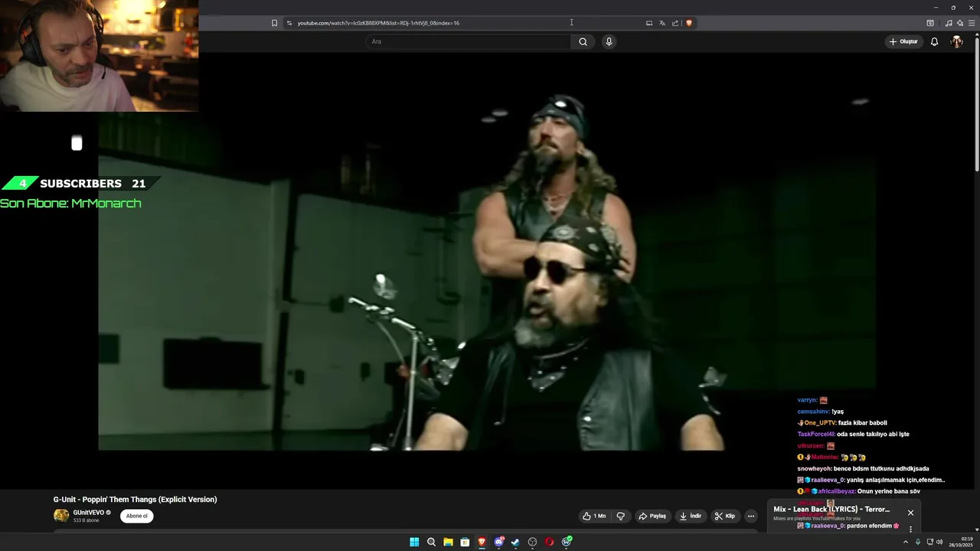This screenshot has height=551, width=980.
Task: Share the video with the Paylaş button
Action: [652, 516]
